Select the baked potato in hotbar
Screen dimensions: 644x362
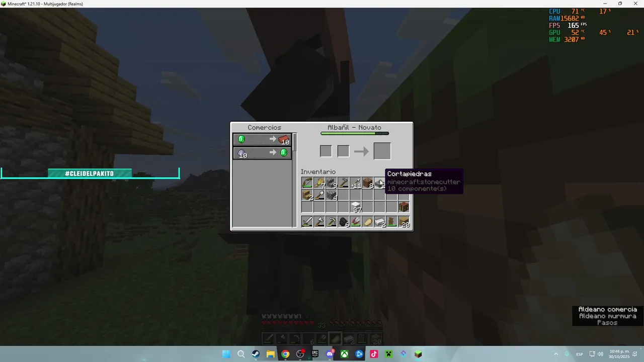367,222
